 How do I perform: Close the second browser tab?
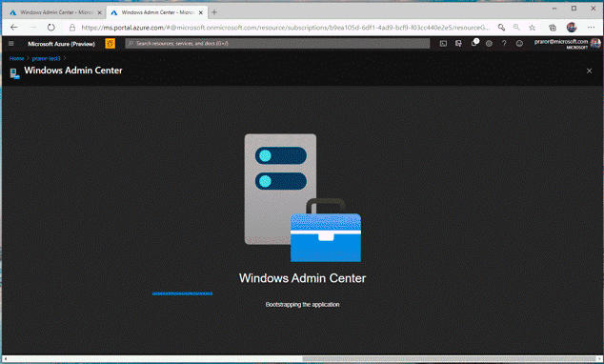pyautogui.click(x=201, y=12)
